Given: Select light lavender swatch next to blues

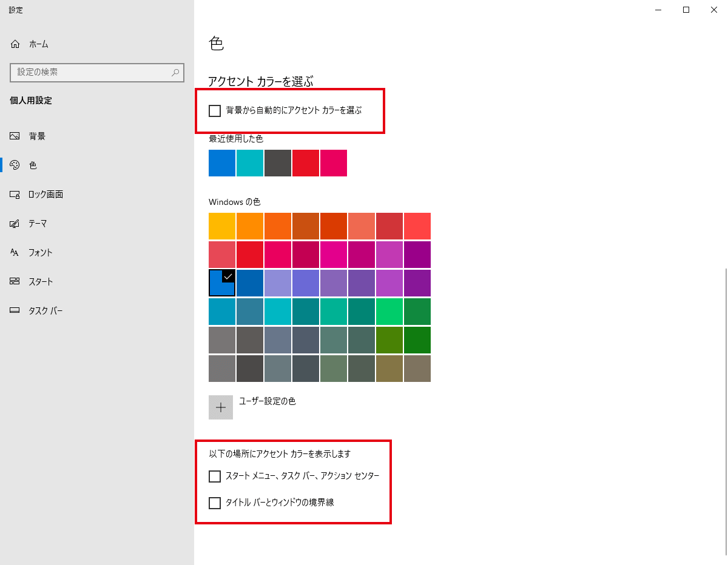Looking at the screenshot, I should click(278, 283).
